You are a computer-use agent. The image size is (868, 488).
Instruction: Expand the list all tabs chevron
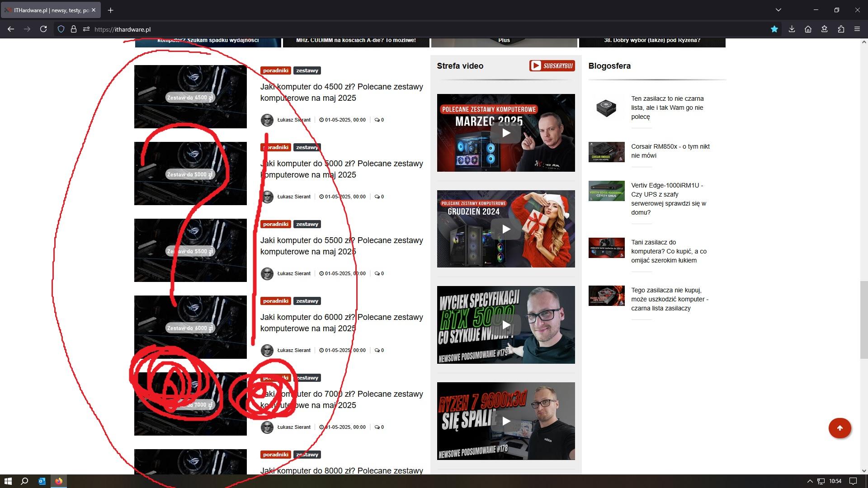778,10
